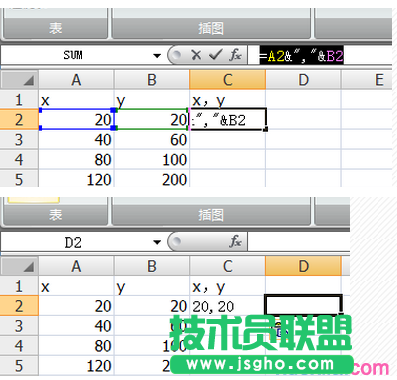Select row 4 header in the SUM sheet
This screenshot has width=397, height=380.
pyautogui.click(x=19, y=159)
